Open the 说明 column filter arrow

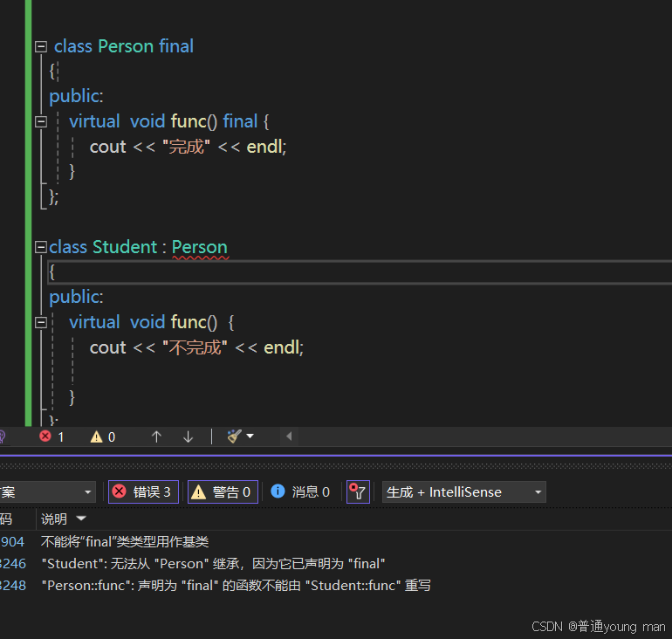pyautogui.click(x=81, y=519)
